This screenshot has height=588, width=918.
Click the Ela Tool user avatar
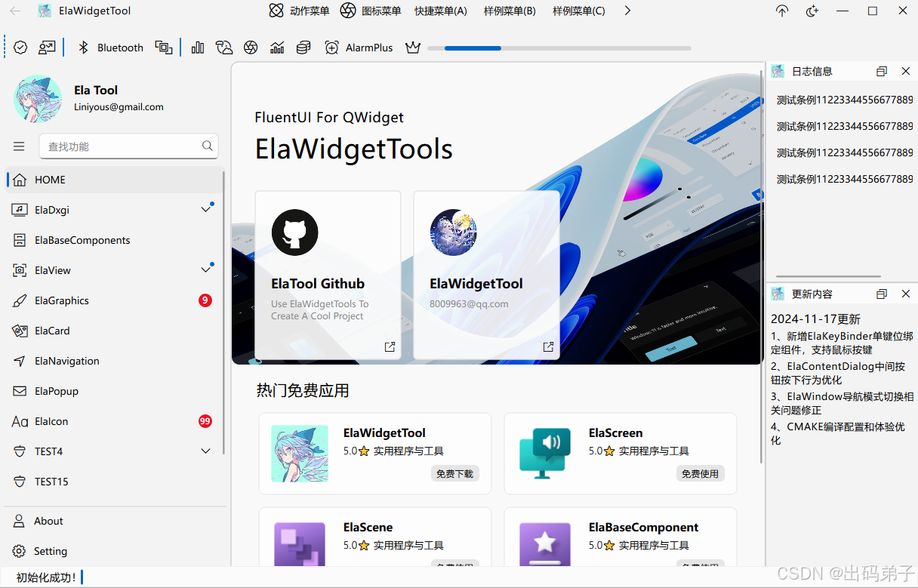(x=38, y=99)
